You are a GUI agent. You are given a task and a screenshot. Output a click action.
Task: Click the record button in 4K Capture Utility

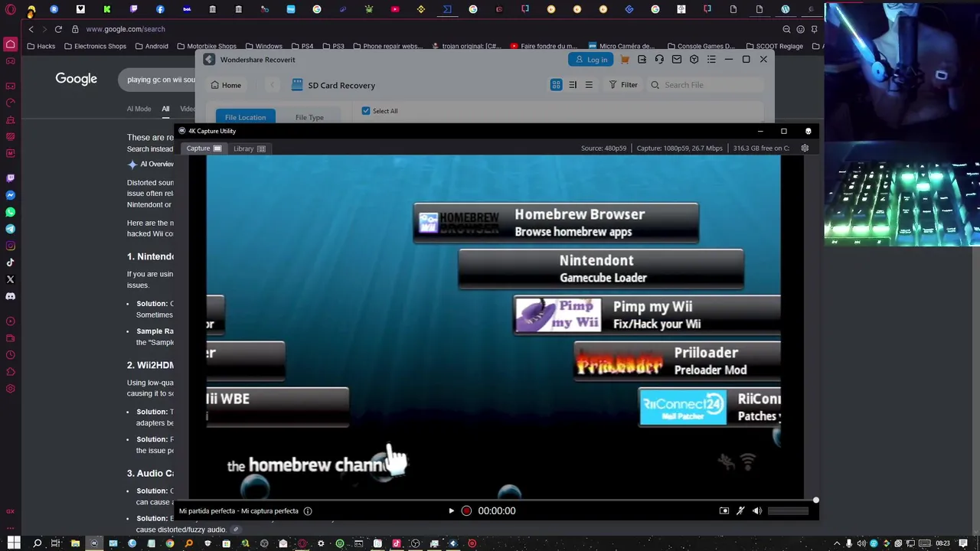(x=466, y=510)
